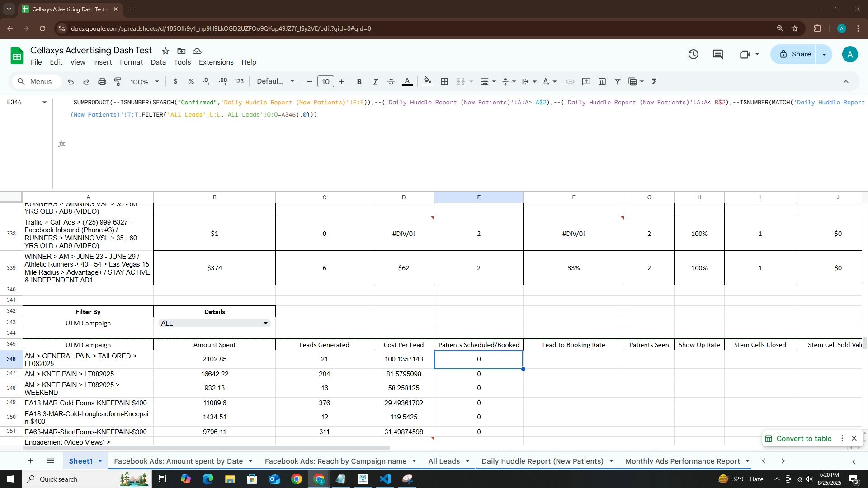Open the borders tool

point(444,82)
